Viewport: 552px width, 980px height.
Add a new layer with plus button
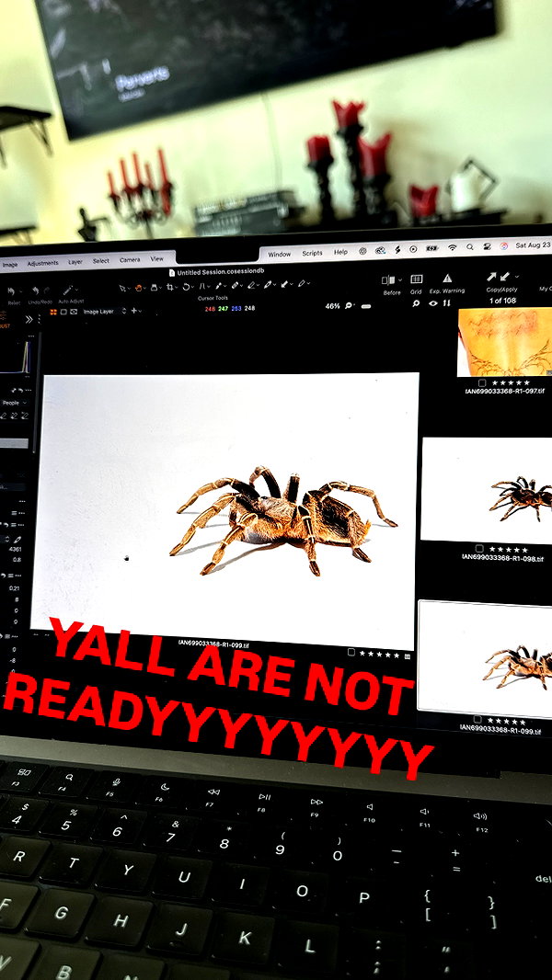point(133,310)
